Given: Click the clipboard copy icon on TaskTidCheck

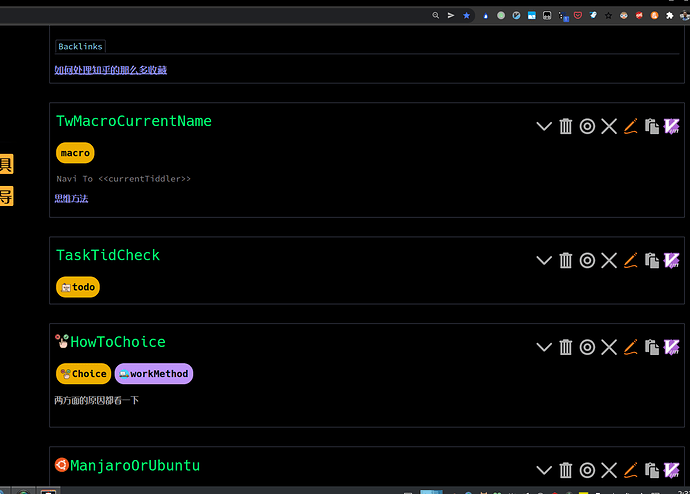Looking at the screenshot, I should click(652, 260).
